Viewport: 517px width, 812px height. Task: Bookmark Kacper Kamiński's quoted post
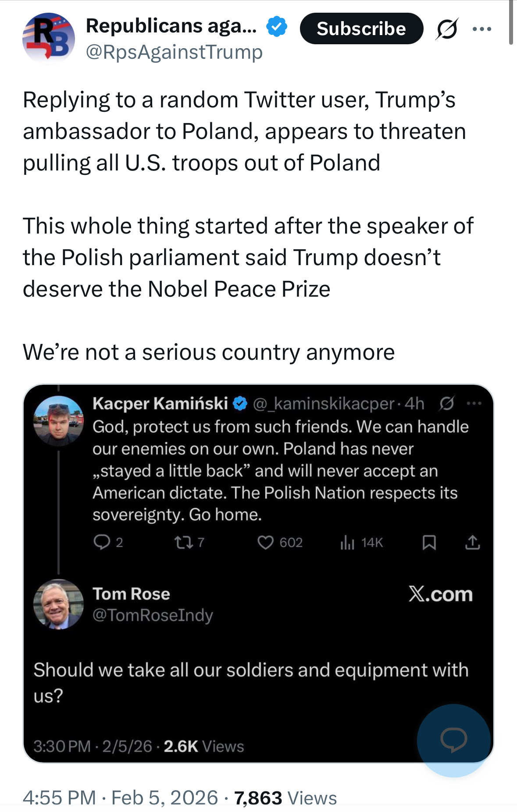(428, 543)
